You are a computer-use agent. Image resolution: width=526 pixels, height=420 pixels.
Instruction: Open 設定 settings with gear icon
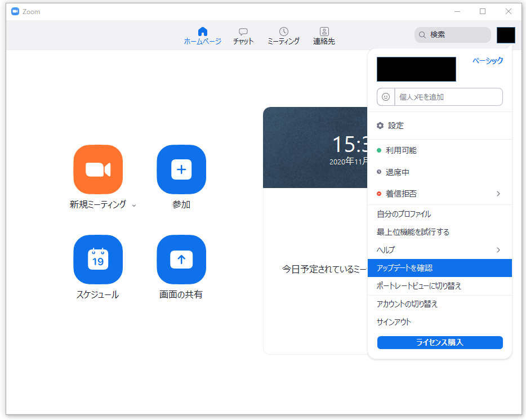[440, 126]
